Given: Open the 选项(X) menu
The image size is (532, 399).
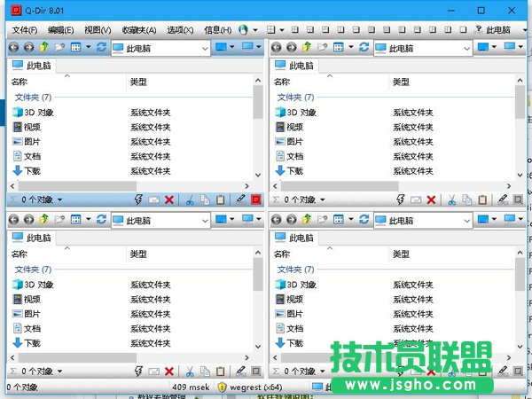Looking at the screenshot, I should pos(180,29).
